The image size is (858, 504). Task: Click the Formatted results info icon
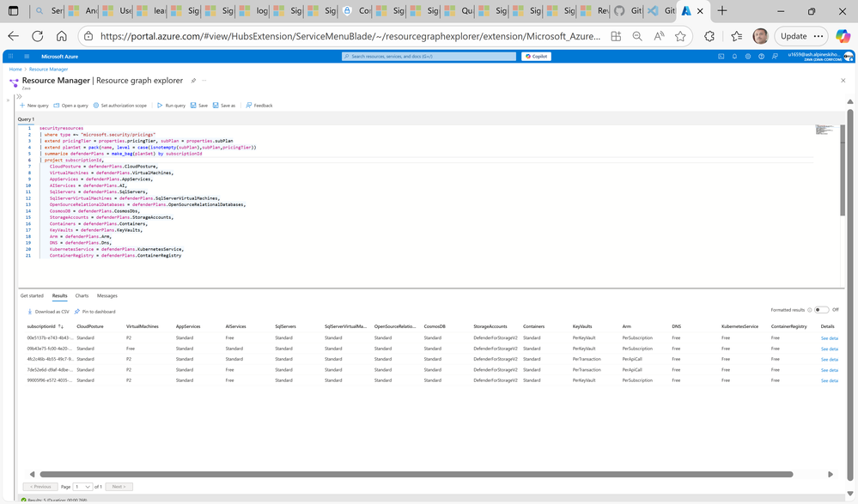pos(810,310)
